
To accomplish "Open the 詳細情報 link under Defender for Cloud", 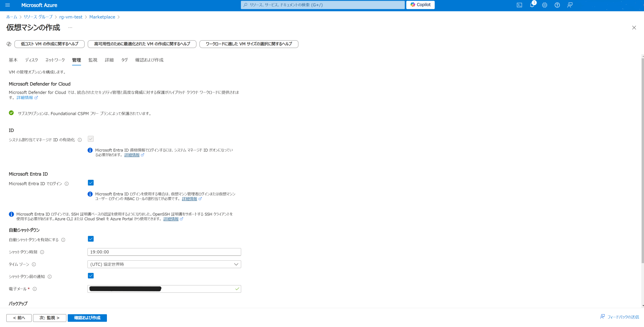I will pos(25,97).
